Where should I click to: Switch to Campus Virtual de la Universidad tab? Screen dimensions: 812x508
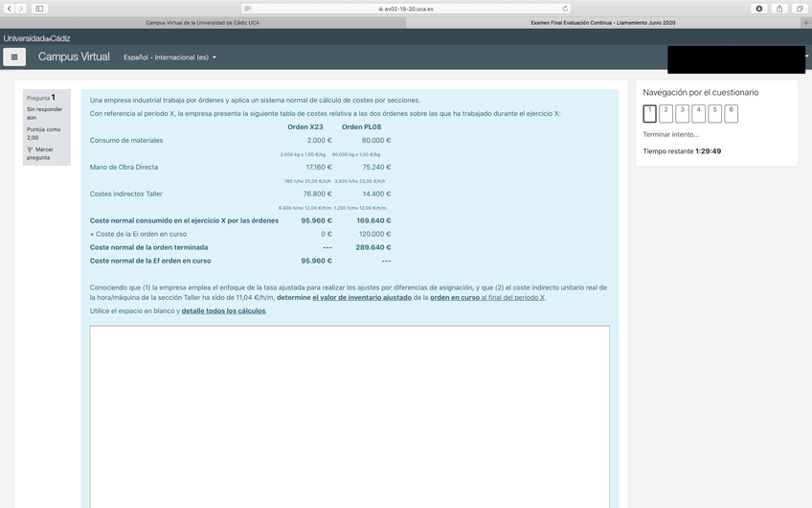click(202, 22)
